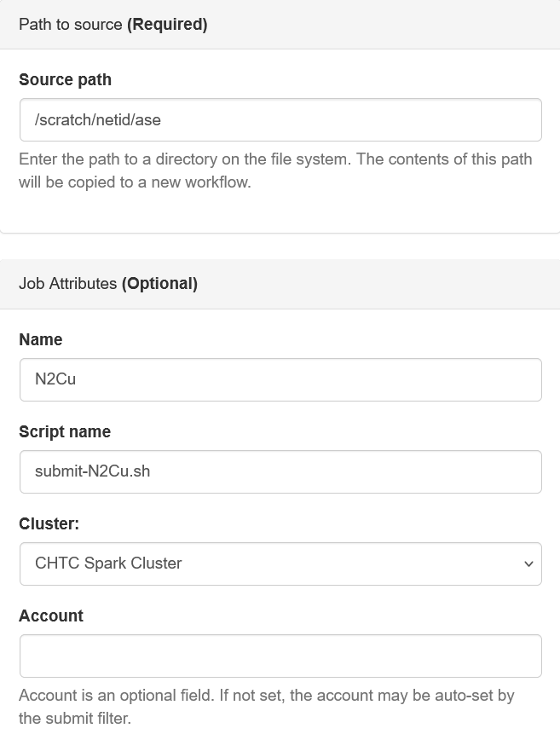The height and width of the screenshot is (734, 560).
Task: Place cursor in "/scratch/netid/ase" text
Action: [98, 120]
